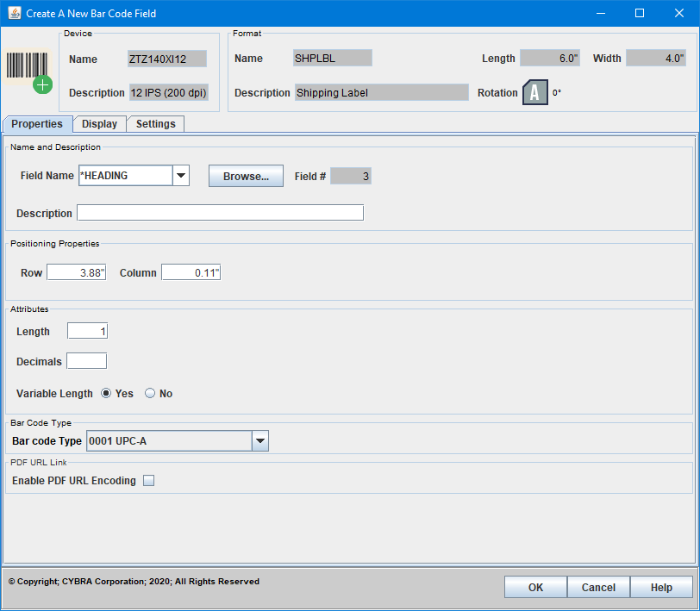Expand the Bar code Type dropdown
Screen dimensions: 700x611
(260, 441)
